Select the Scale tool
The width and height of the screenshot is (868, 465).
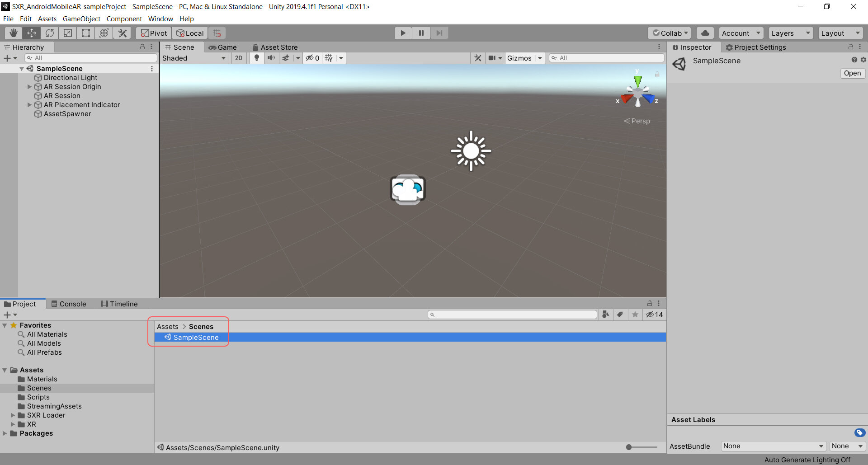coord(68,33)
